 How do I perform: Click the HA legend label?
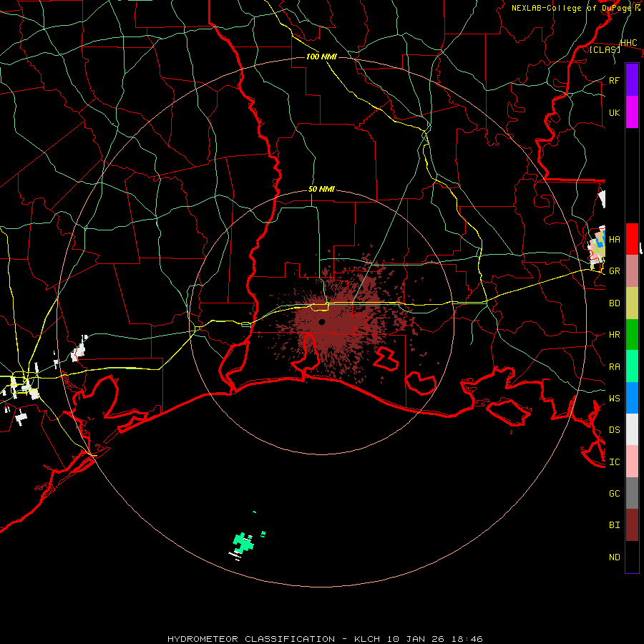pyautogui.click(x=614, y=239)
